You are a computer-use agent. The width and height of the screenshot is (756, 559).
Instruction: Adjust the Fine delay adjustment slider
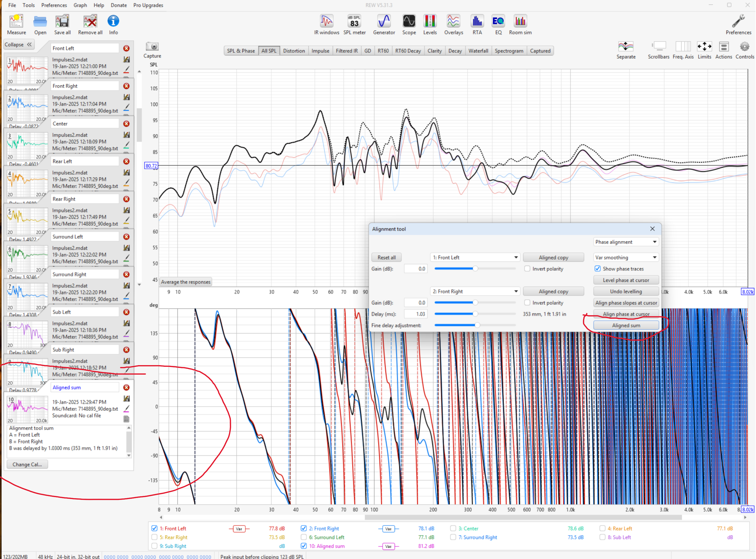(475, 325)
